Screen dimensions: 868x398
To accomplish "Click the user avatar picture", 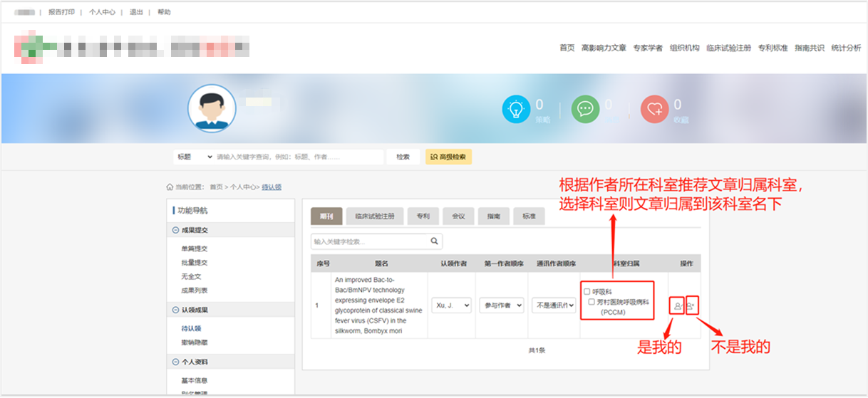I will coord(212,109).
